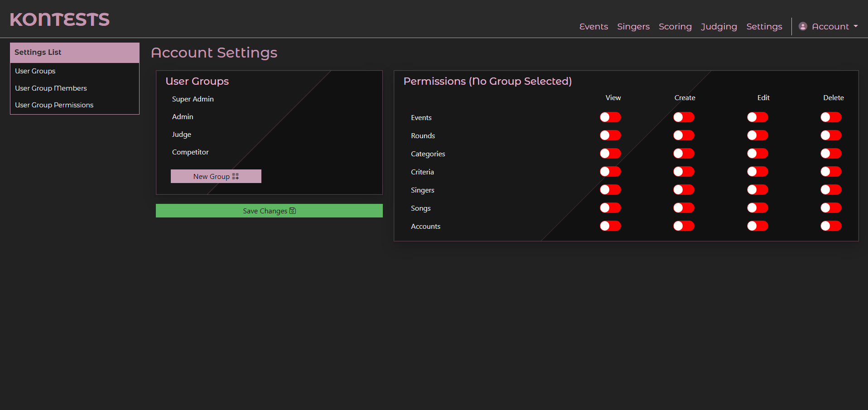Toggle Events Delete permission
Viewport: 868px width, 410px height.
831,117
